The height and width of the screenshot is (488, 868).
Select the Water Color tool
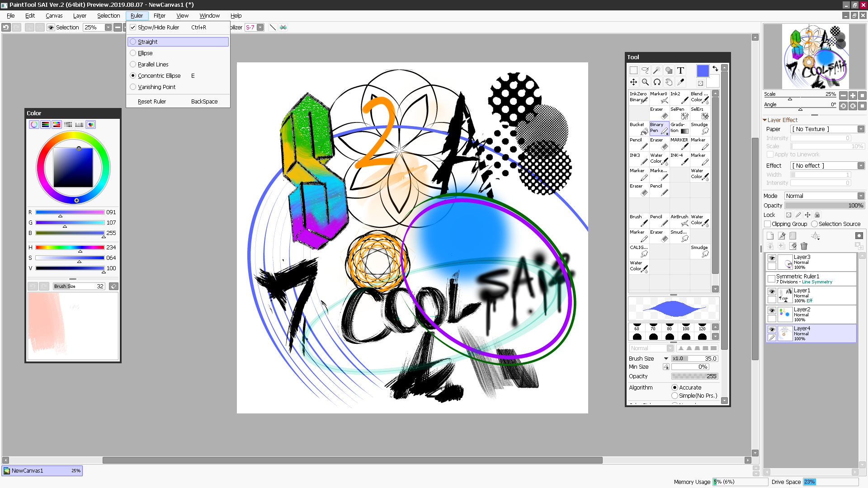click(698, 220)
